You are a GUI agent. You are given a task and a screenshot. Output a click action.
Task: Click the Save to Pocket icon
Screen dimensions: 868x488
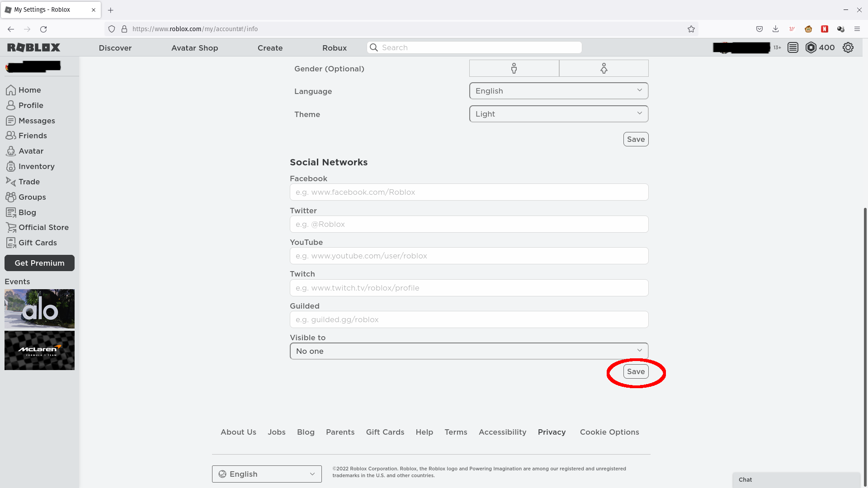click(759, 29)
